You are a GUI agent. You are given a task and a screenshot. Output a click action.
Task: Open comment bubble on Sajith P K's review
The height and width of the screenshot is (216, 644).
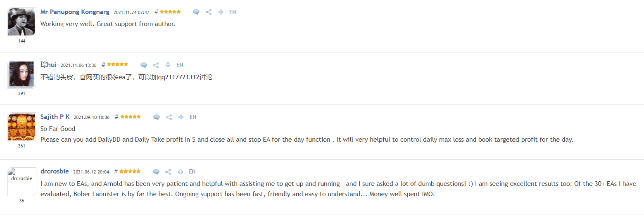click(157, 117)
